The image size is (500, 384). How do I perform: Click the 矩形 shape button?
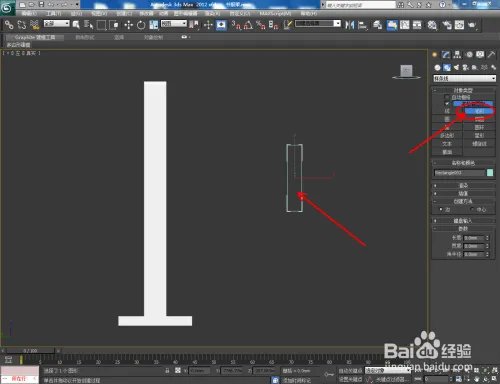[x=479, y=111]
